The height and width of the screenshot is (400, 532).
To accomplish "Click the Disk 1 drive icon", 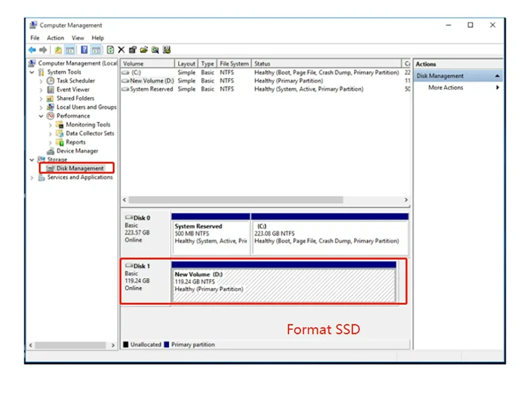I will click(x=129, y=266).
